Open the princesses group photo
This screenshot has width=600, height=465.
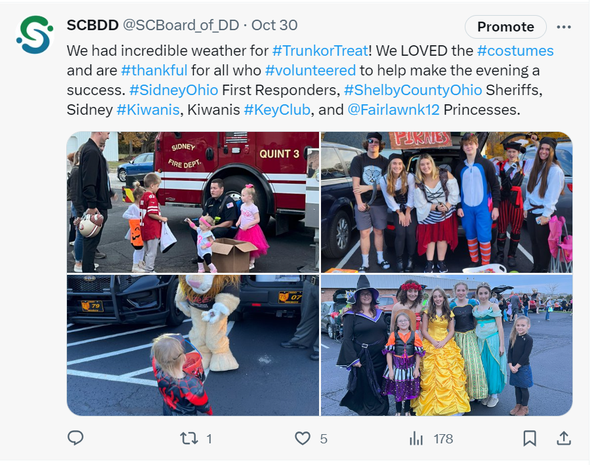coord(447,345)
